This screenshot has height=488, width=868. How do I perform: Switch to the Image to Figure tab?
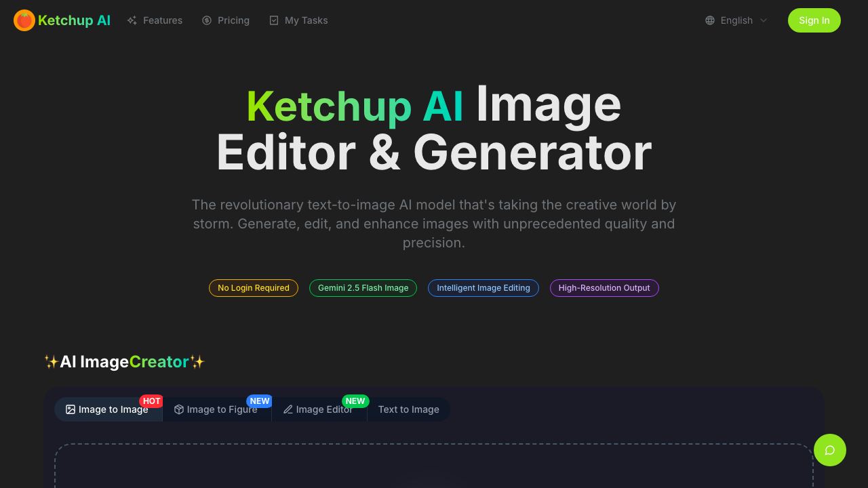(x=217, y=409)
